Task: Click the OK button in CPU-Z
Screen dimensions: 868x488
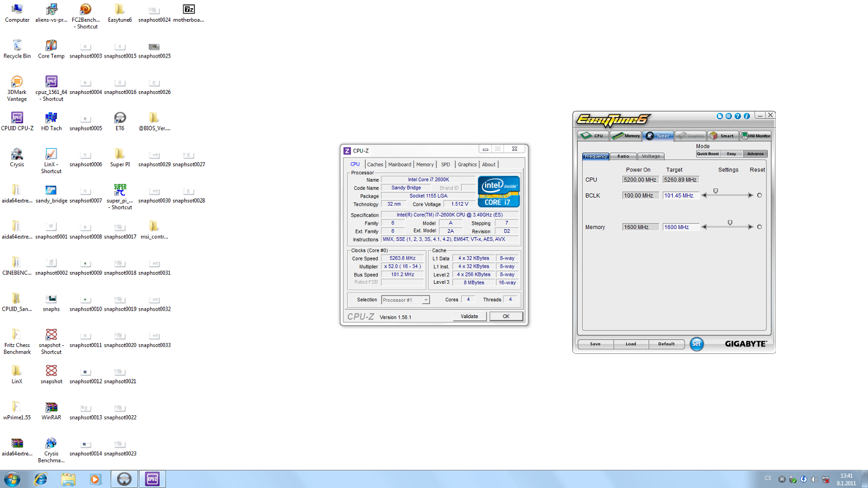Action: 506,316
